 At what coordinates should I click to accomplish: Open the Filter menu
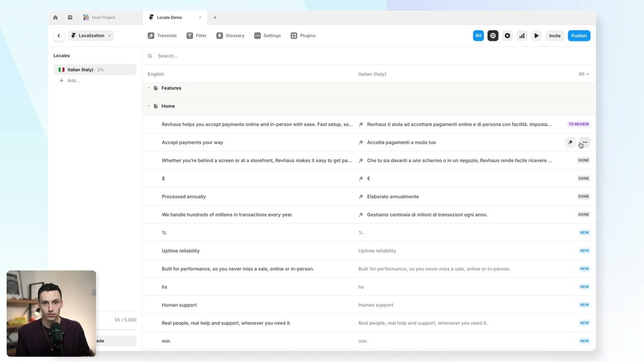tap(196, 36)
